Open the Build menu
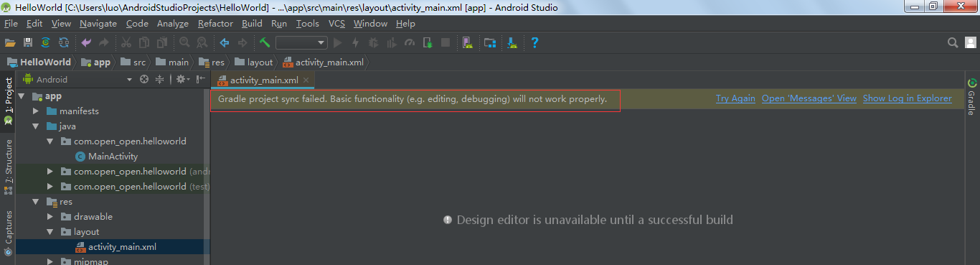Image resolution: width=980 pixels, height=265 pixels. coord(252,24)
